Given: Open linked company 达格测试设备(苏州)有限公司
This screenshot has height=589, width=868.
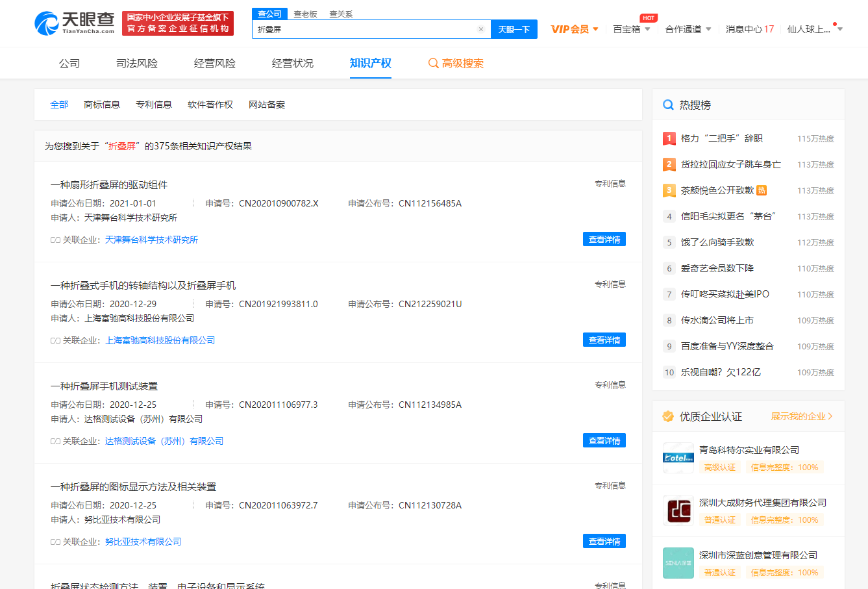Looking at the screenshot, I should click(x=164, y=441).
